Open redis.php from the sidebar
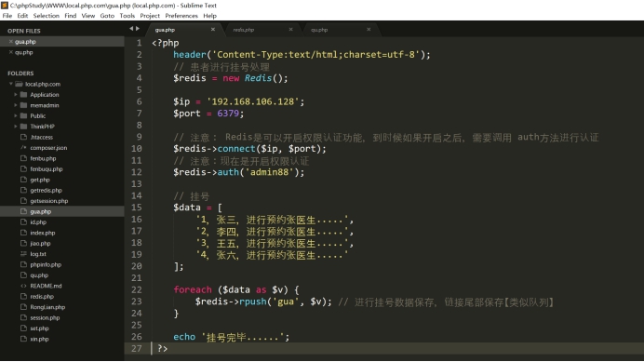Screen dimensions: 644x362 [42, 297]
